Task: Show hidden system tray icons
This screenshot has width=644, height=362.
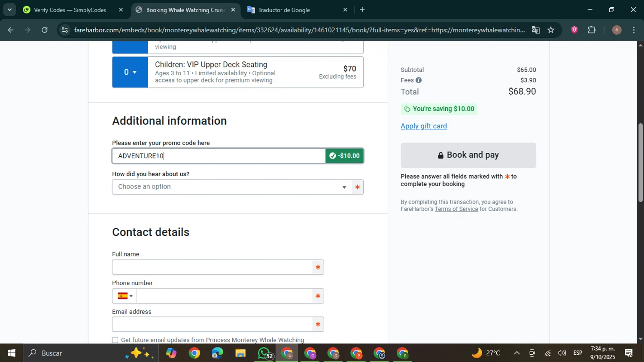Action: pos(517,353)
